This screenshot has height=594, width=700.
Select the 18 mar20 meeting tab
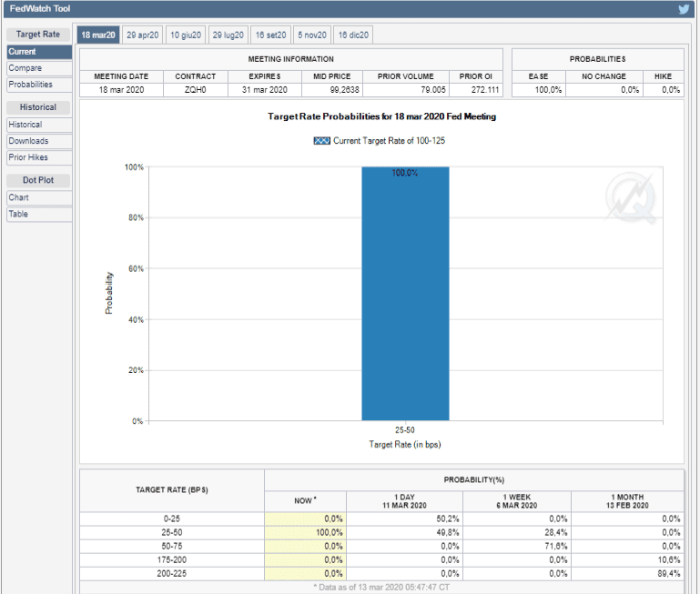98,35
